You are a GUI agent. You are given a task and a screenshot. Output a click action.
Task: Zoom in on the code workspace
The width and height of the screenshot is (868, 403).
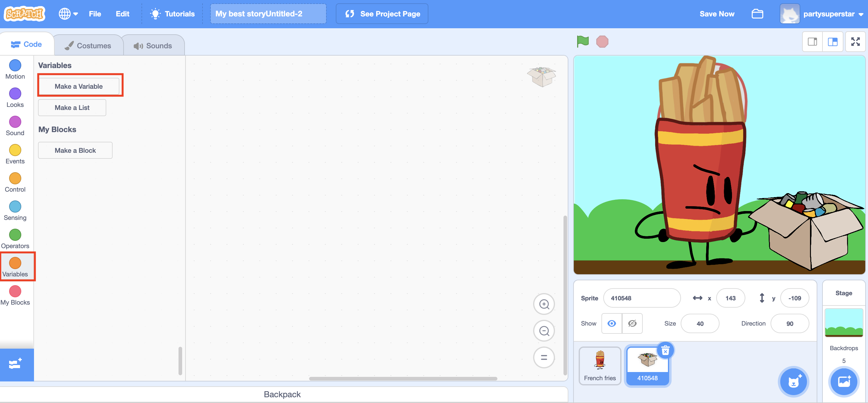click(x=544, y=304)
